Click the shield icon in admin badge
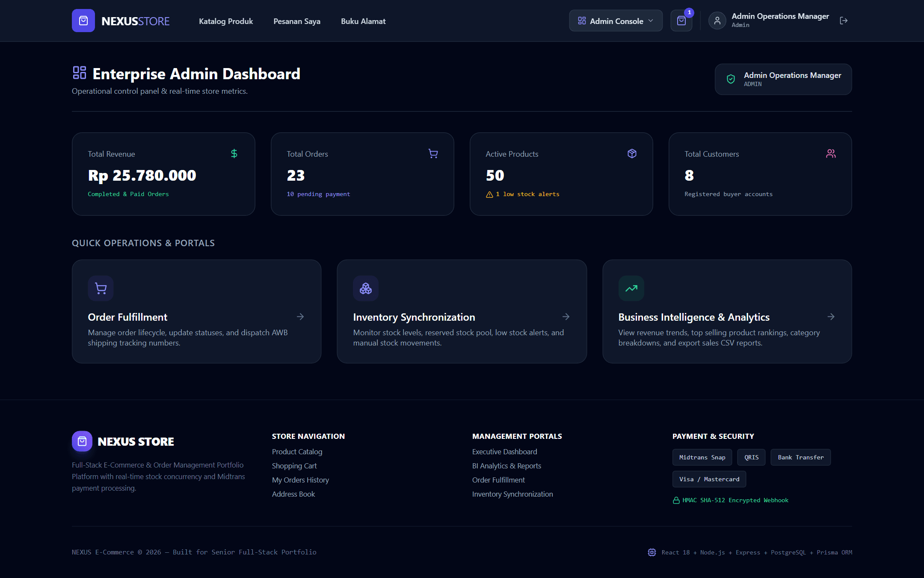The image size is (924, 578). (x=731, y=79)
